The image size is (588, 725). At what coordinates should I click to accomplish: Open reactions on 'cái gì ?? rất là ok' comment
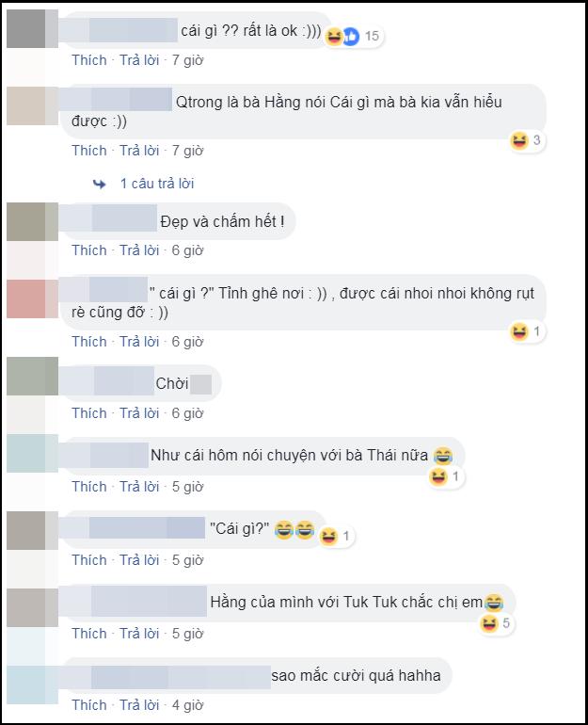354,36
